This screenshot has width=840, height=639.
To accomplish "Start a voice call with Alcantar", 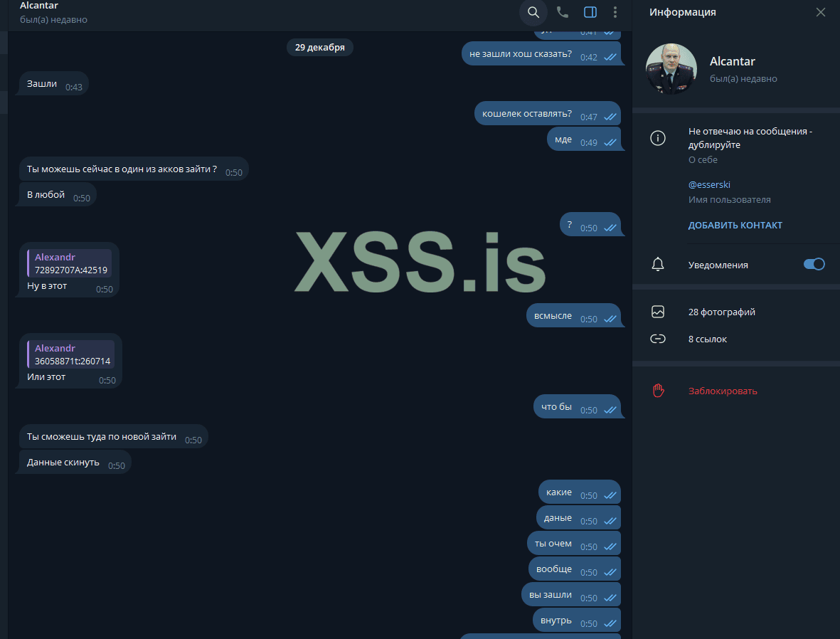I will point(562,12).
